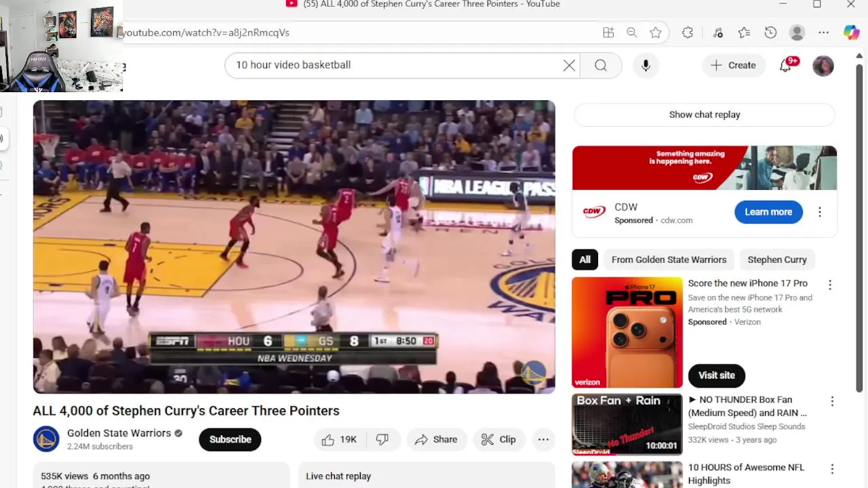
Task: Clear the YouTube search box text
Action: [569, 65]
